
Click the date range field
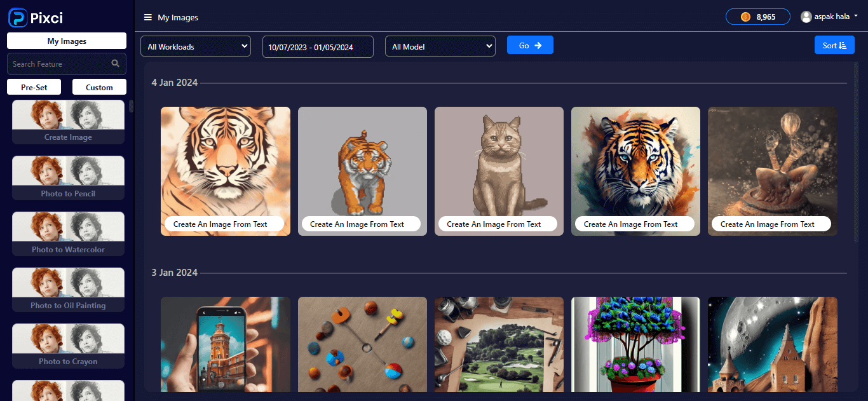coord(318,47)
